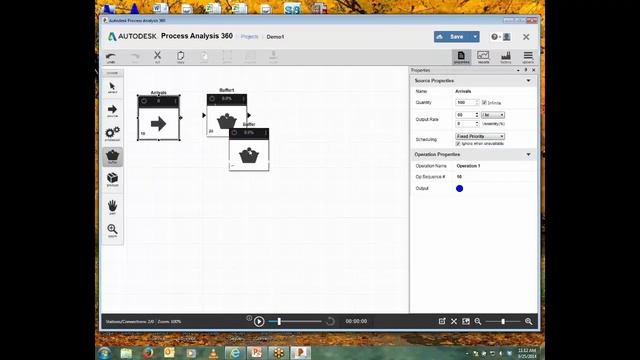Image resolution: width=640 pixels, height=360 pixels.
Task: Pick the box-shaped tool in palette
Action: 112,180
